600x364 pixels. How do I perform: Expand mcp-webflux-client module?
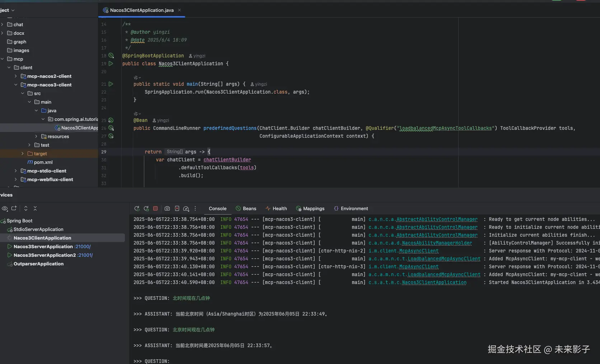(16, 179)
